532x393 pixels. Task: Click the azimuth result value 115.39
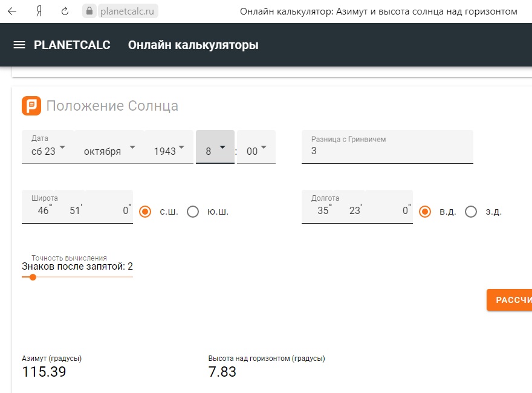pyautogui.click(x=44, y=372)
